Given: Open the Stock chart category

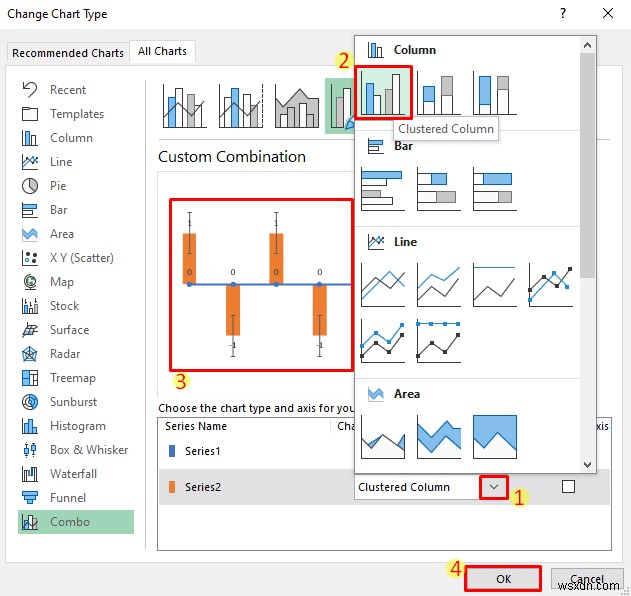Looking at the screenshot, I should (76, 306).
